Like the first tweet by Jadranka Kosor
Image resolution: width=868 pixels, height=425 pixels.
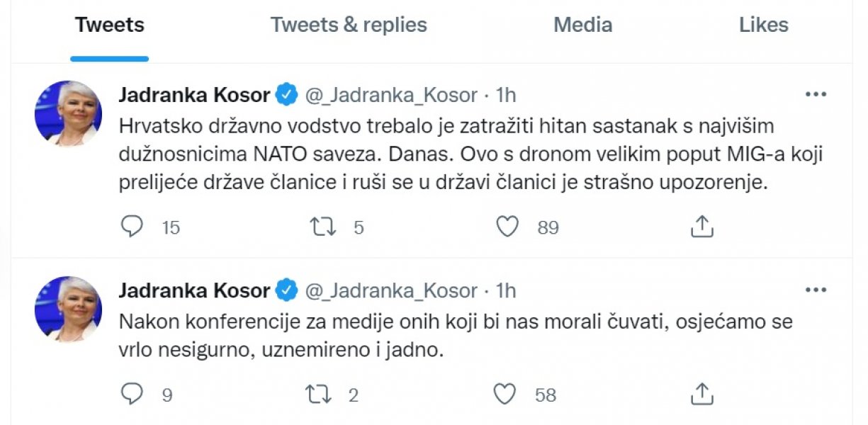[x=508, y=227]
